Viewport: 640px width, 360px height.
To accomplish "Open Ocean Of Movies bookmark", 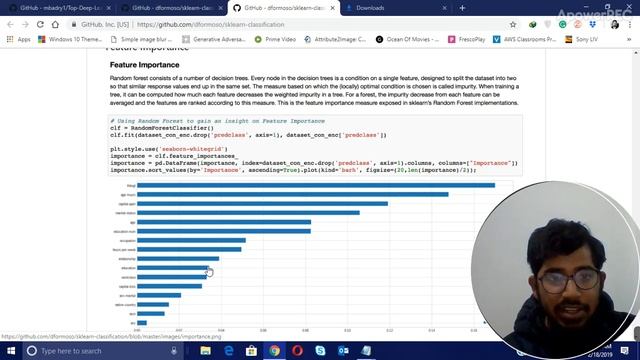I will click(407, 39).
